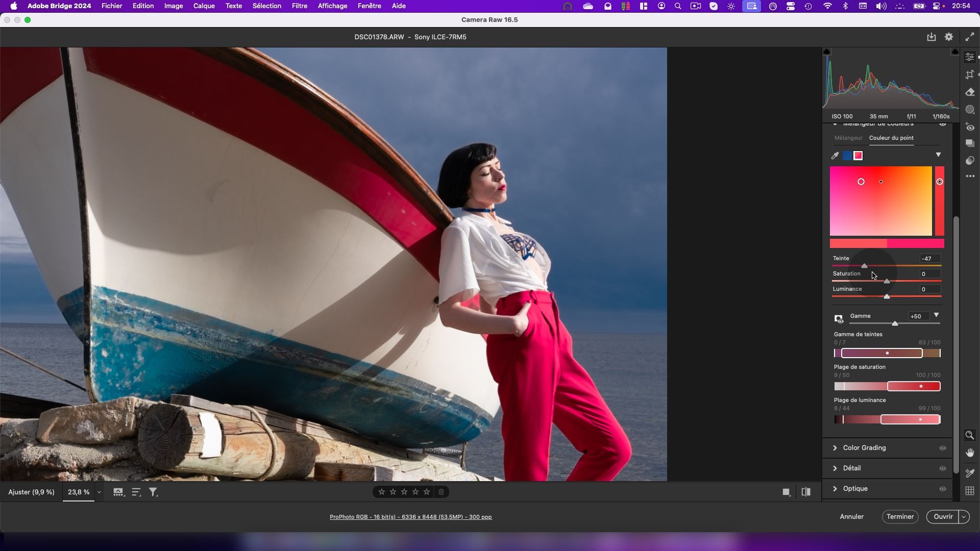
Task: Select the Zoom magnifier tool
Action: [x=970, y=435]
